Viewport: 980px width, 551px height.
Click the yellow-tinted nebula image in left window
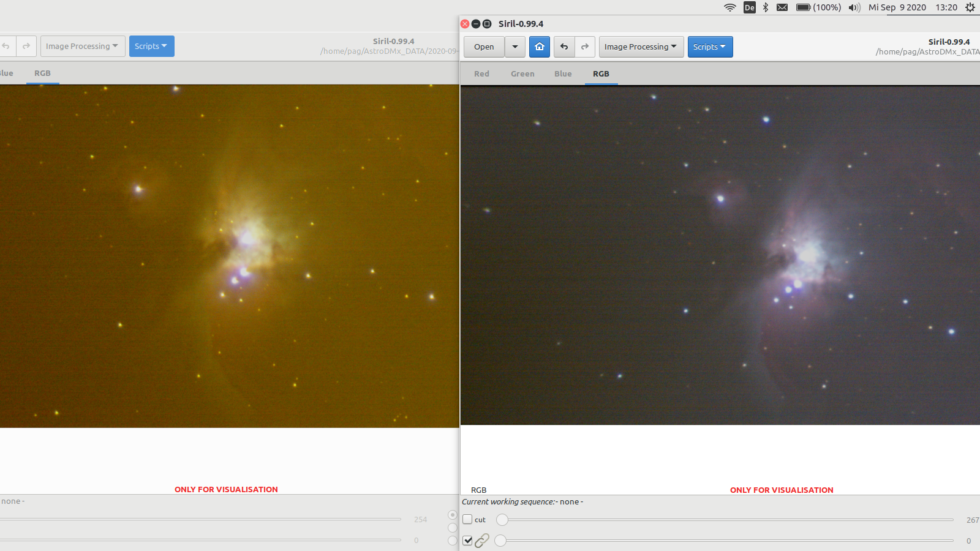(229, 256)
